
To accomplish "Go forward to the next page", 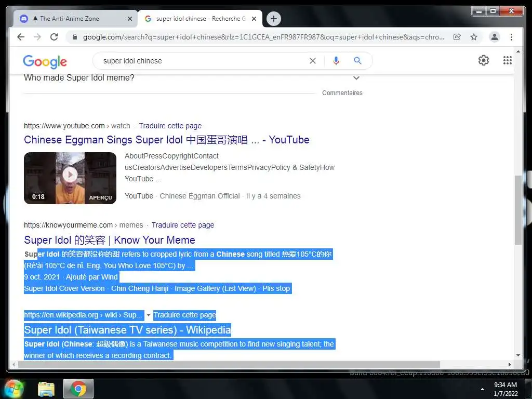I will [x=37, y=37].
